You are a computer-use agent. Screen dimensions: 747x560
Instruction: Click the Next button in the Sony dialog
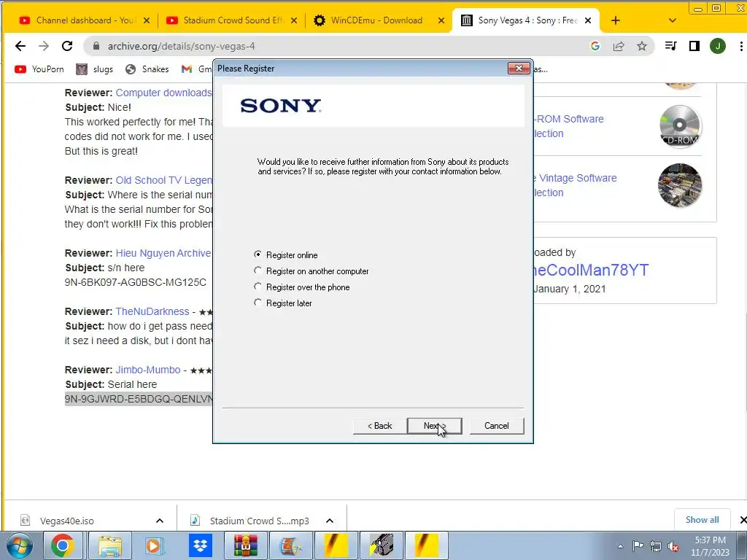[435, 426]
